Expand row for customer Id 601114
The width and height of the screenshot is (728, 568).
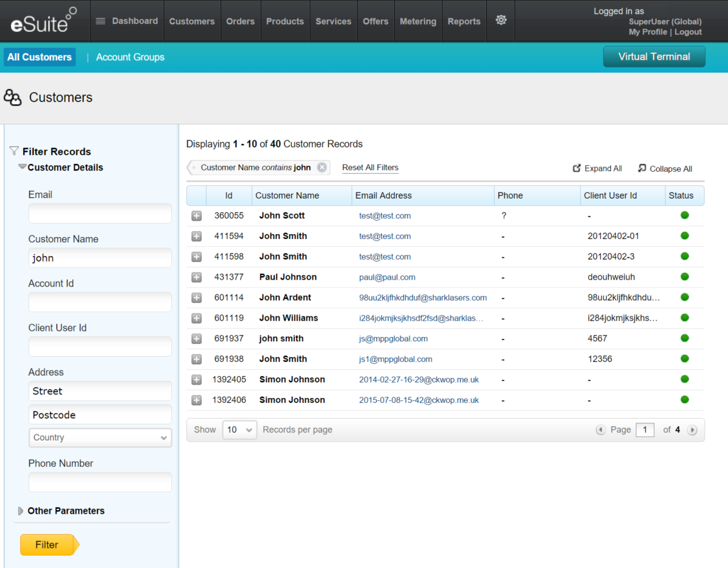196,298
